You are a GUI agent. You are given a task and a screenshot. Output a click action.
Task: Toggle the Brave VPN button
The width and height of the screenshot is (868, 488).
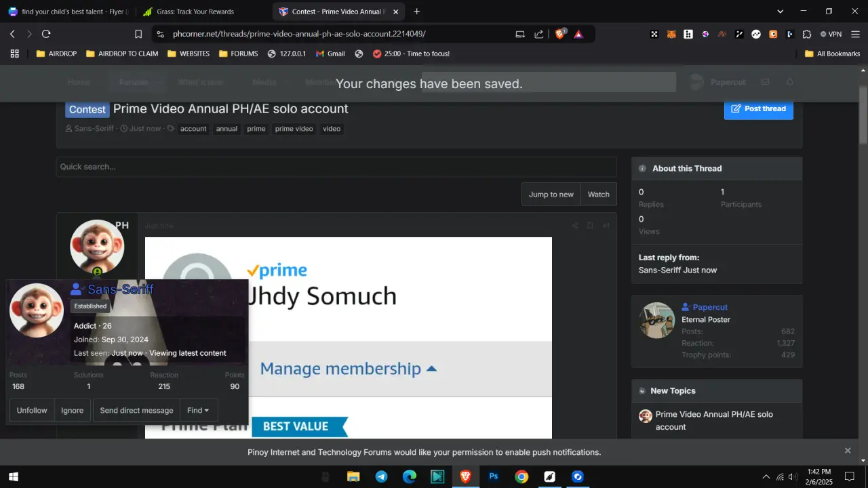click(831, 34)
